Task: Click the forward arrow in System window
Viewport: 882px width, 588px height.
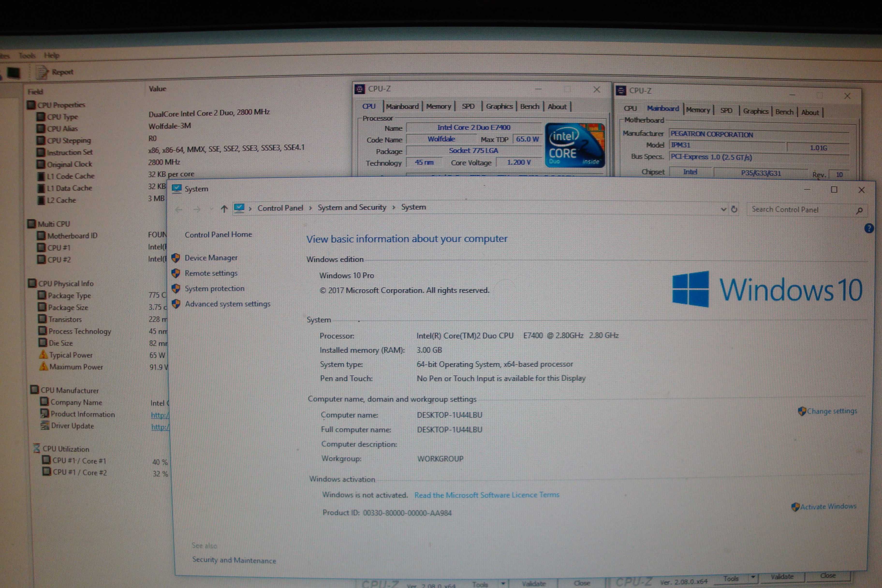Action: tap(197, 209)
